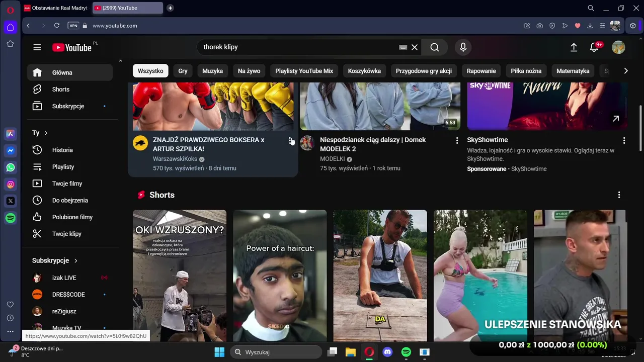Select the Na żywo filter chip
This screenshot has width=644, height=362.
pos(249,71)
